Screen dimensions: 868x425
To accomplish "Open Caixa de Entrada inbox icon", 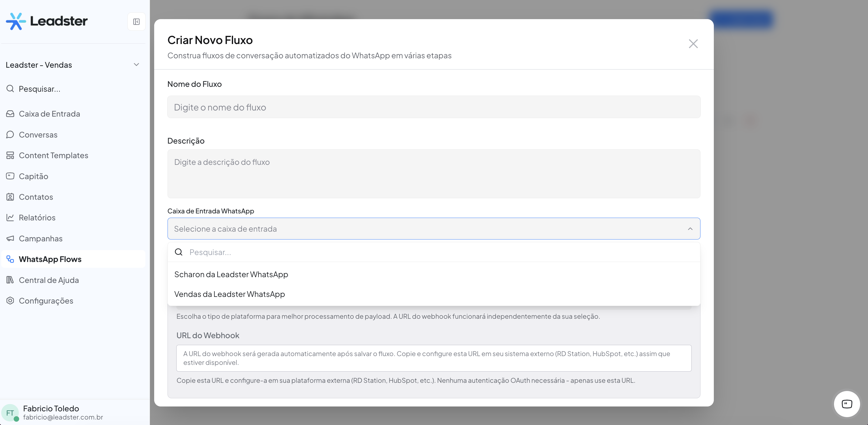I will 10,114.
